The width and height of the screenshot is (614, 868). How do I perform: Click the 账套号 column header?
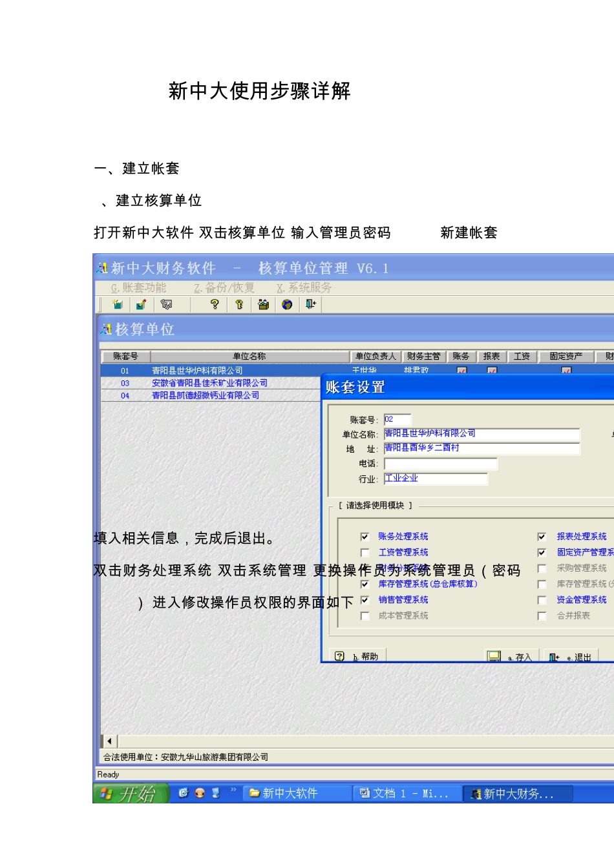(125, 356)
